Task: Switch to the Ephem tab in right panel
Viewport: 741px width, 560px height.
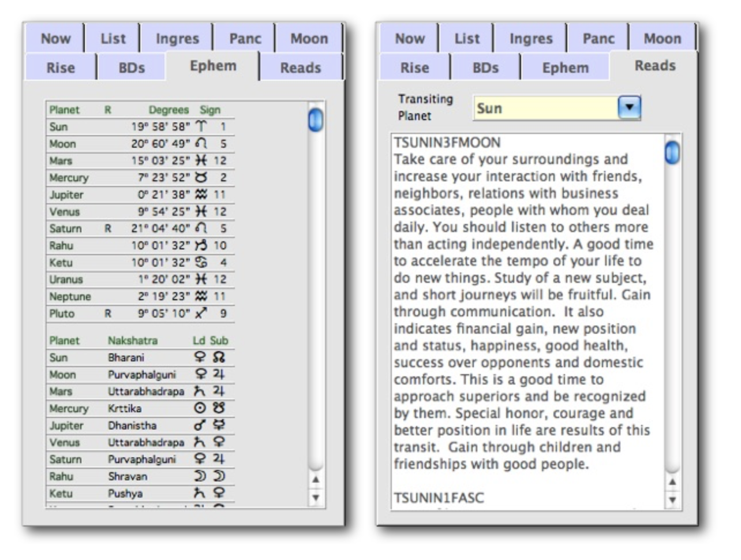Action: (x=565, y=68)
